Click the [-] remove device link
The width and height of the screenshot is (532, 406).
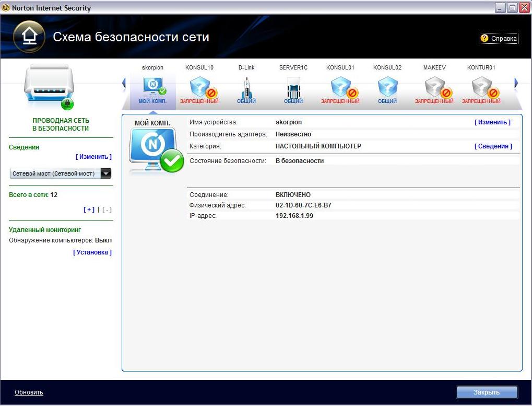click(107, 210)
